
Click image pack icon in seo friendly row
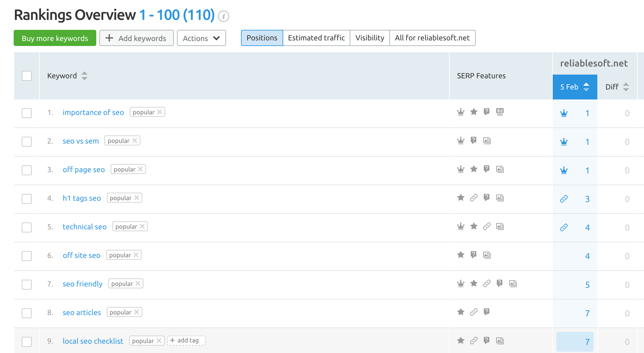513,283
